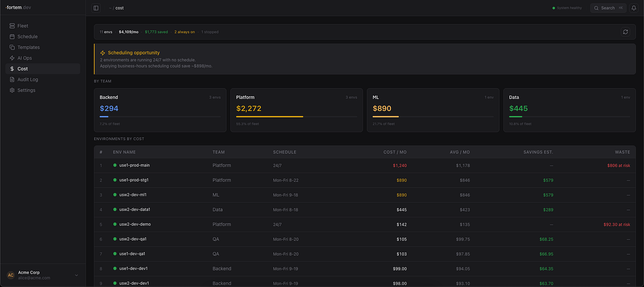The image size is (644, 287).
Task: Click the refresh icon in summary bar
Action: coord(625,32)
